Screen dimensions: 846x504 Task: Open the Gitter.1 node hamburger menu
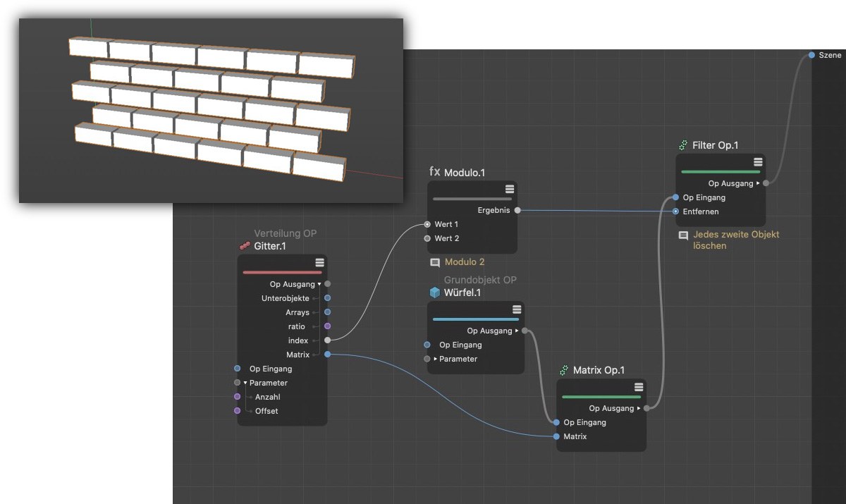tap(320, 262)
